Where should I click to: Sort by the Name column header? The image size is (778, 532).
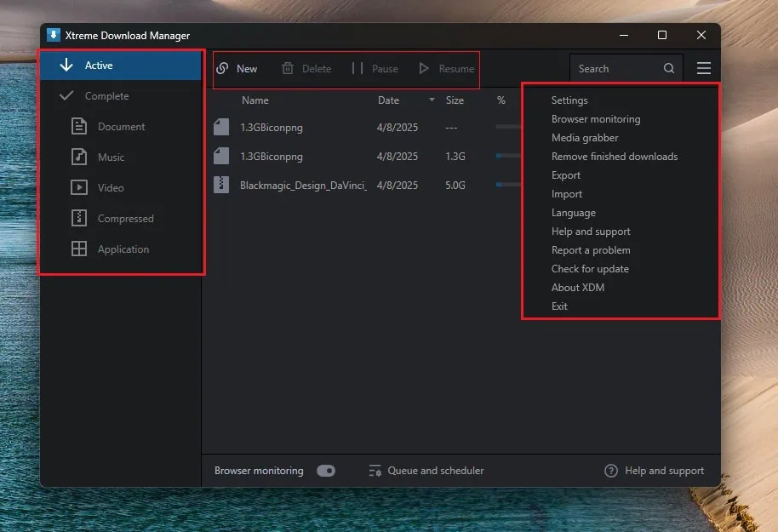coord(255,100)
